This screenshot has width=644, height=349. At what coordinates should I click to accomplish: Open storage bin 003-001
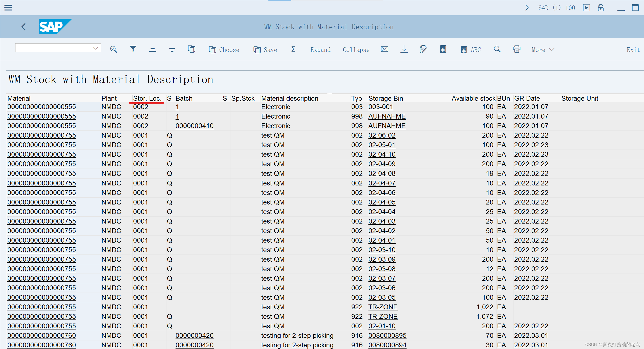[381, 107]
